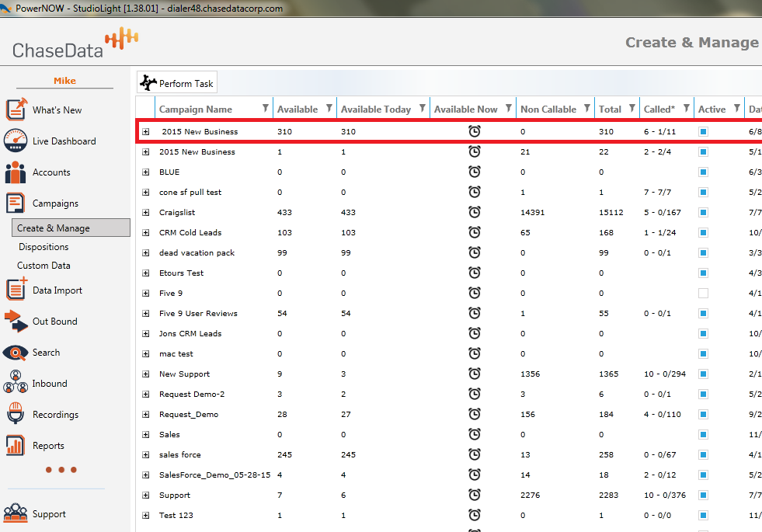Uncheck Active checkbox for Craigslist campaign
Screen dimensions: 762x532
pyautogui.click(x=703, y=212)
